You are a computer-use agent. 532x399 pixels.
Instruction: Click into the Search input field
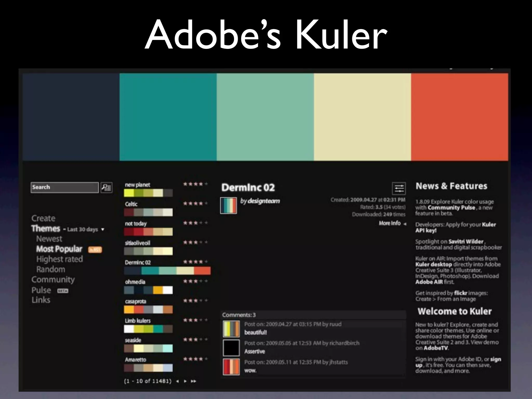click(65, 187)
